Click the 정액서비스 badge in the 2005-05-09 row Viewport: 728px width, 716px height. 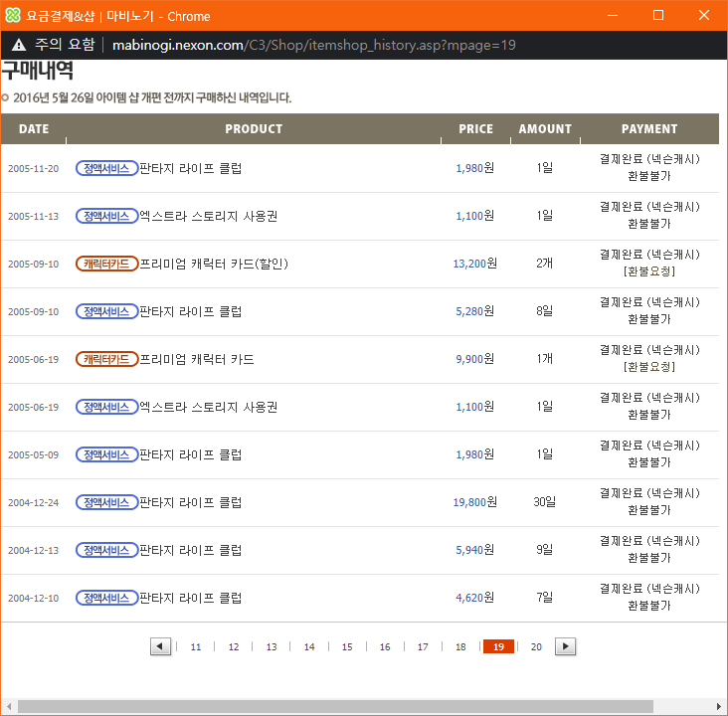106,454
